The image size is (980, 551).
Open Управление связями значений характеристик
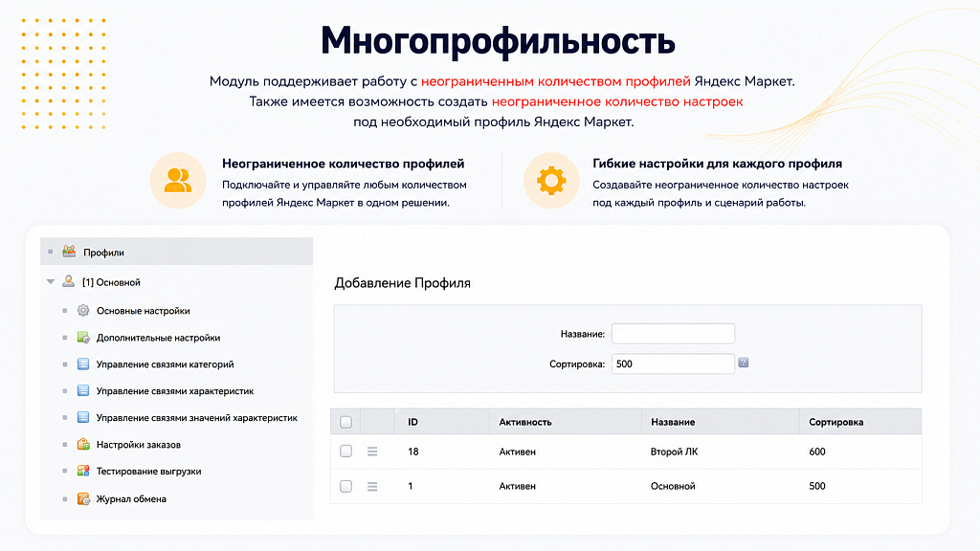click(197, 418)
